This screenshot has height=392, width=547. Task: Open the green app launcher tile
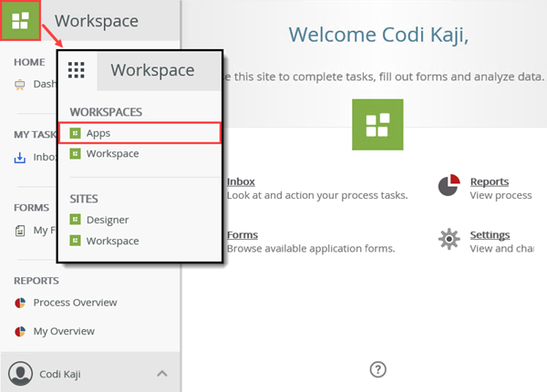(20, 20)
